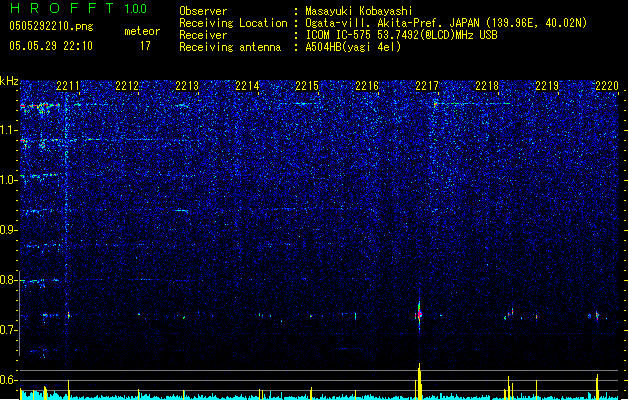Click the 2217 time marker
Viewport: 629px width, 400px height.
point(427,86)
